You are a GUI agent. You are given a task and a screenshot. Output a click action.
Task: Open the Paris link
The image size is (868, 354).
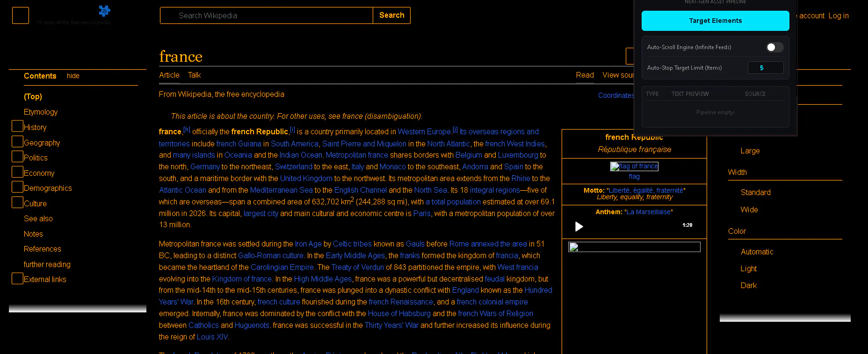(422, 213)
